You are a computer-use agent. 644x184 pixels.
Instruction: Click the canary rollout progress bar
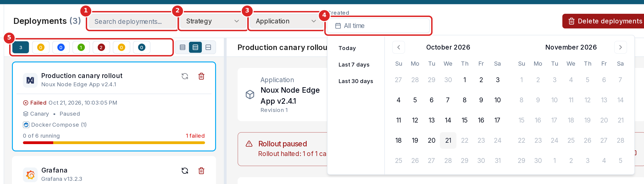click(114, 143)
